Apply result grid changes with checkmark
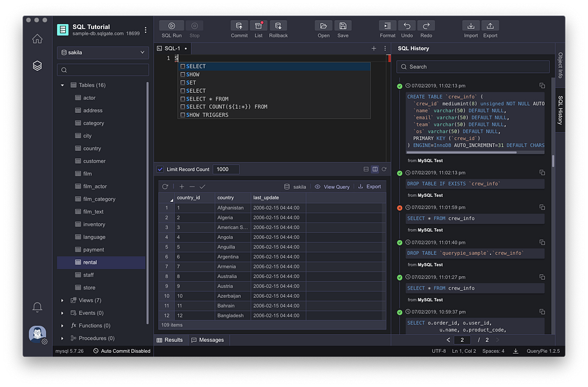This screenshot has height=387, width=588. pyautogui.click(x=203, y=186)
